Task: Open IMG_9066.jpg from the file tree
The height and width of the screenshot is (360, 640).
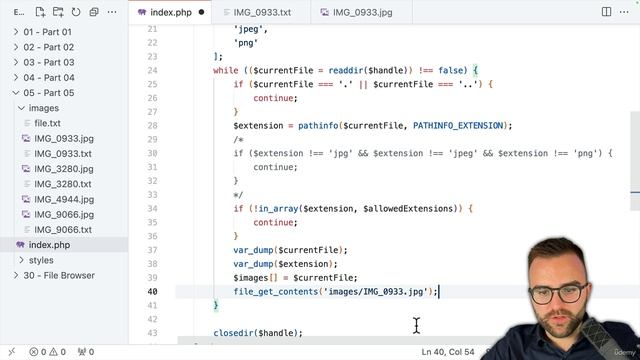Action: [x=64, y=214]
